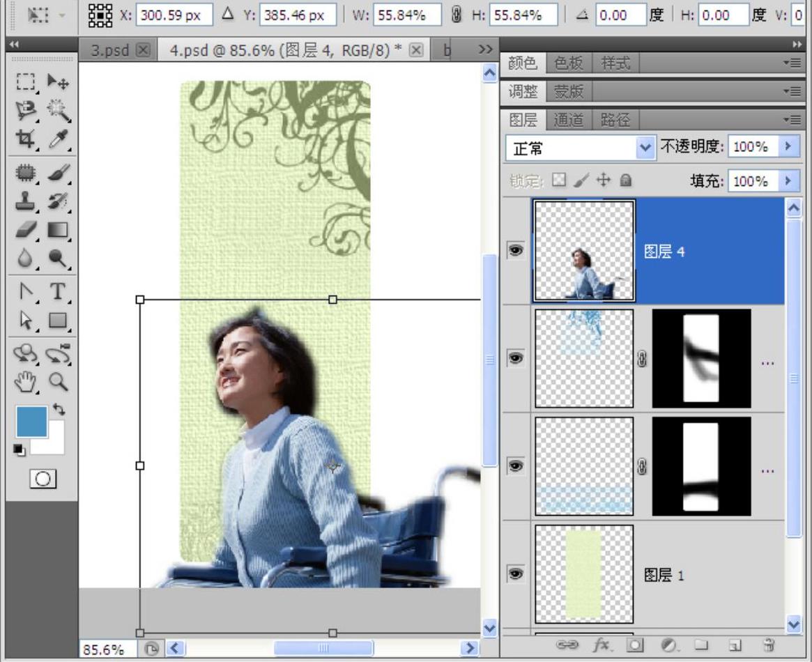Viewport: 812px width, 662px height.
Task: Select the Hand tool
Action: pyautogui.click(x=26, y=381)
